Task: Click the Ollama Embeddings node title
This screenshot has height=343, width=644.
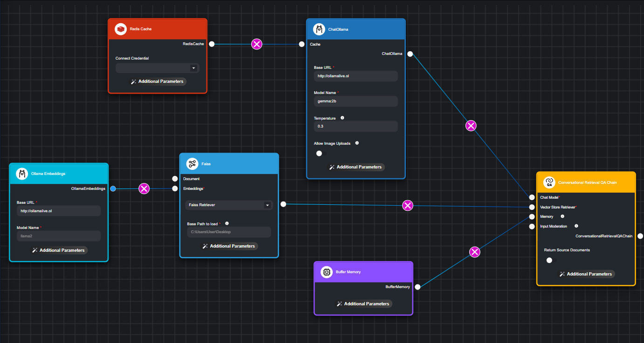Action: pos(48,174)
